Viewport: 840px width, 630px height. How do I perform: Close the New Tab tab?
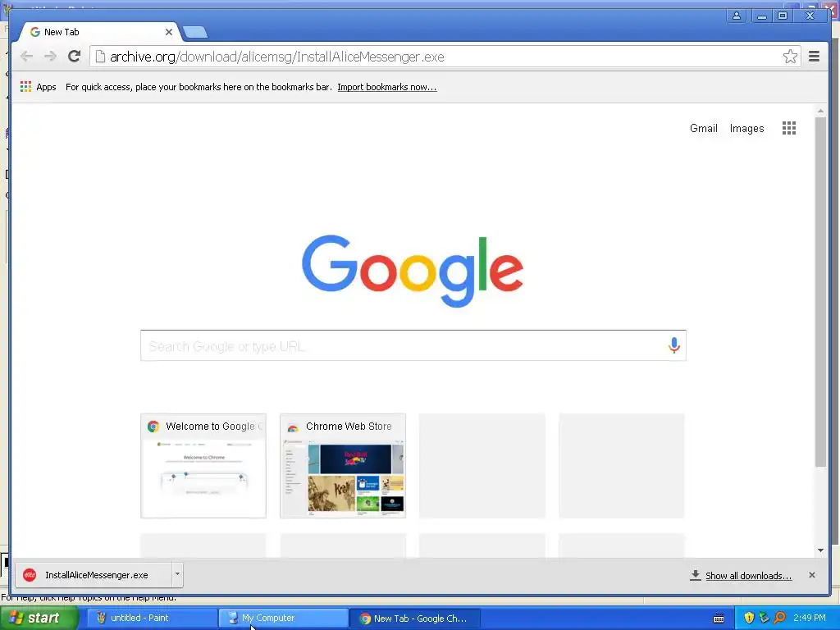point(169,32)
